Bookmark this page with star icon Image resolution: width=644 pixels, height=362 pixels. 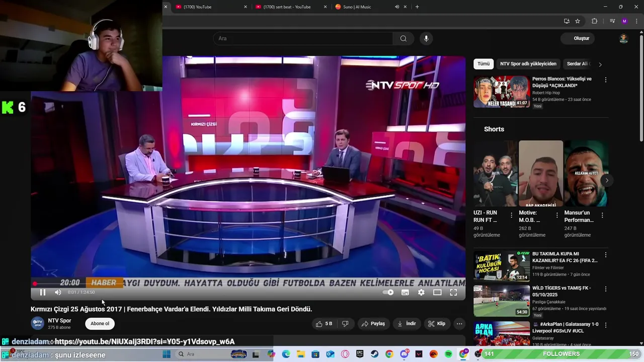(578, 21)
